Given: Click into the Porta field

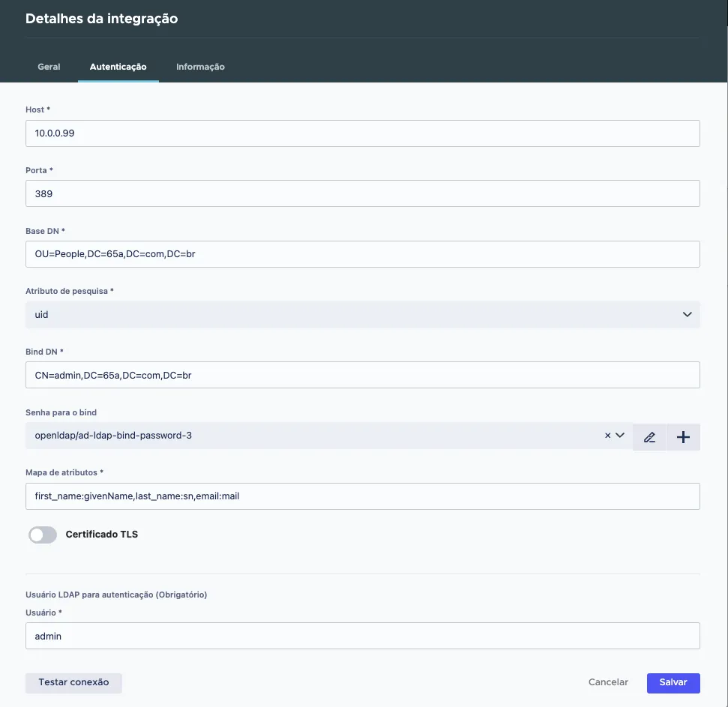Looking at the screenshot, I should (x=363, y=193).
